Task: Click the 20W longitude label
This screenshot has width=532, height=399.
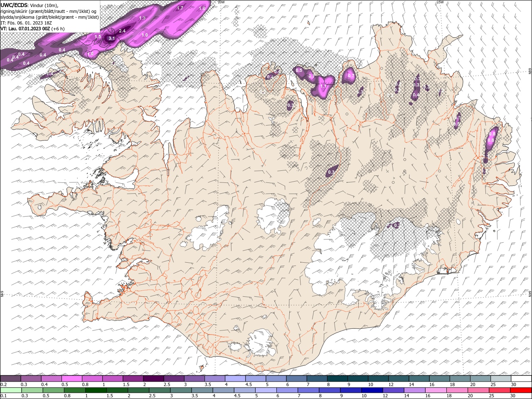Action: 221,2
